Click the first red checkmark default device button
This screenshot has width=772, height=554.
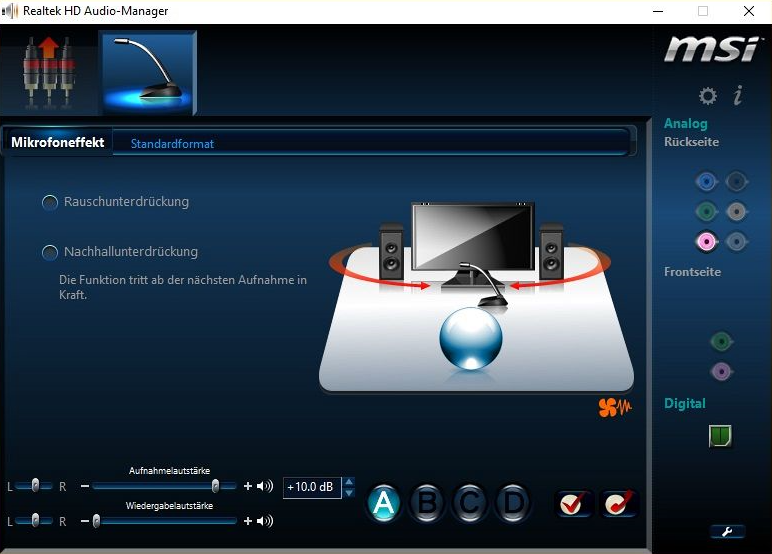tap(573, 503)
